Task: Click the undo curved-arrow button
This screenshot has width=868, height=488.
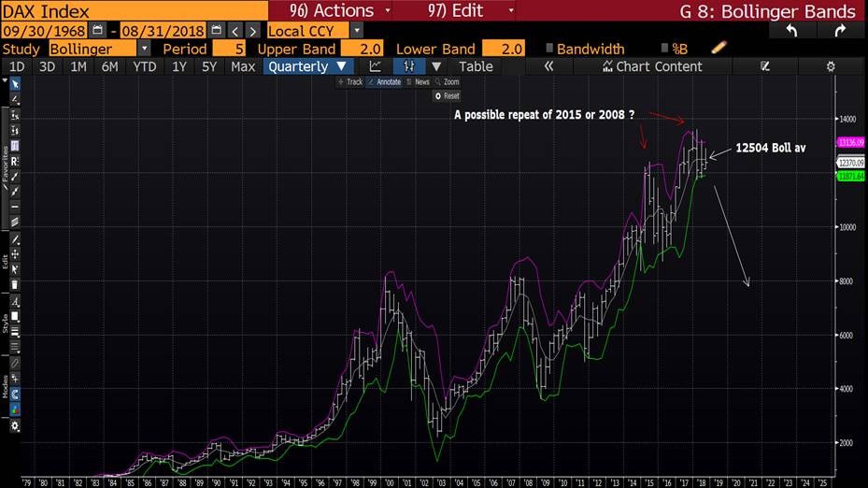Action: pos(791,31)
